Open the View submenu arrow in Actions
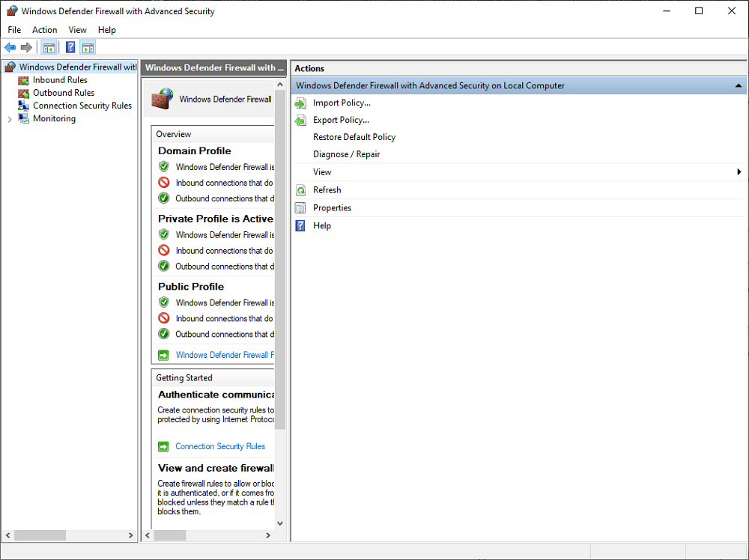 [739, 172]
